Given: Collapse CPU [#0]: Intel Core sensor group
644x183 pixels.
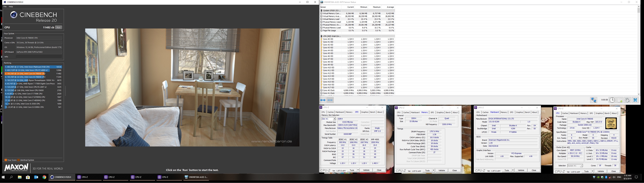Looking at the screenshot, I should (321, 36).
